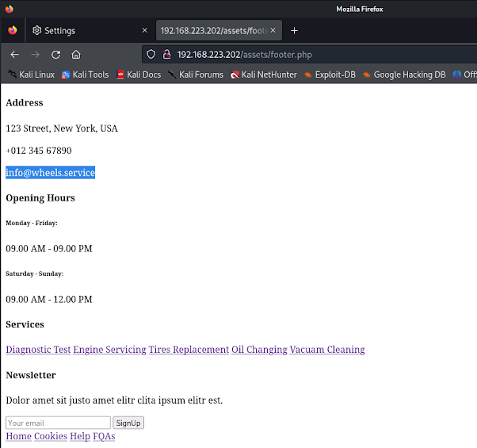Open the Cookies footer link
Image resolution: width=477 pixels, height=448 pixels.
(x=51, y=436)
